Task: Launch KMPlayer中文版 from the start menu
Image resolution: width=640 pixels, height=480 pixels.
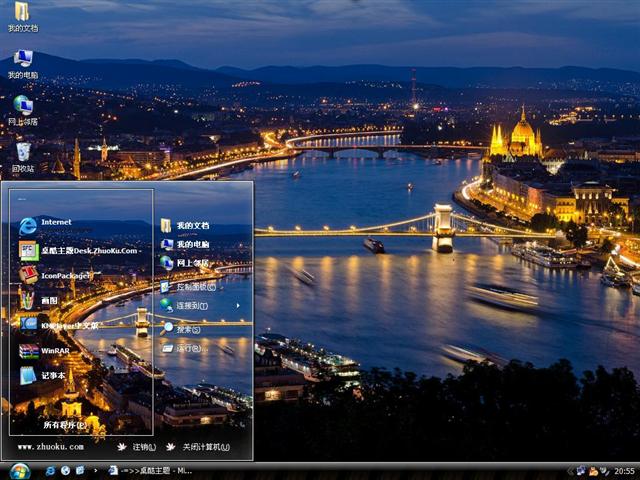Action: pyautogui.click(x=59, y=325)
